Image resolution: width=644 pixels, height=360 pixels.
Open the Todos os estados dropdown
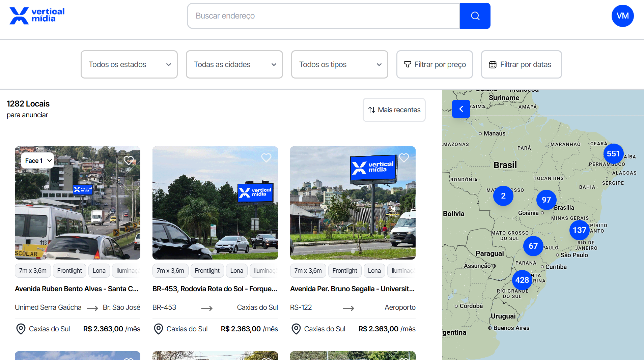pos(129,64)
